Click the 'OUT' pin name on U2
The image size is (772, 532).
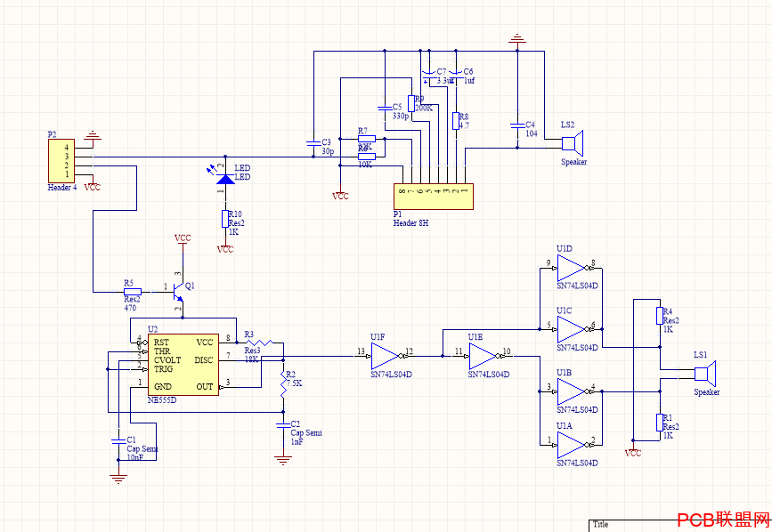point(205,386)
